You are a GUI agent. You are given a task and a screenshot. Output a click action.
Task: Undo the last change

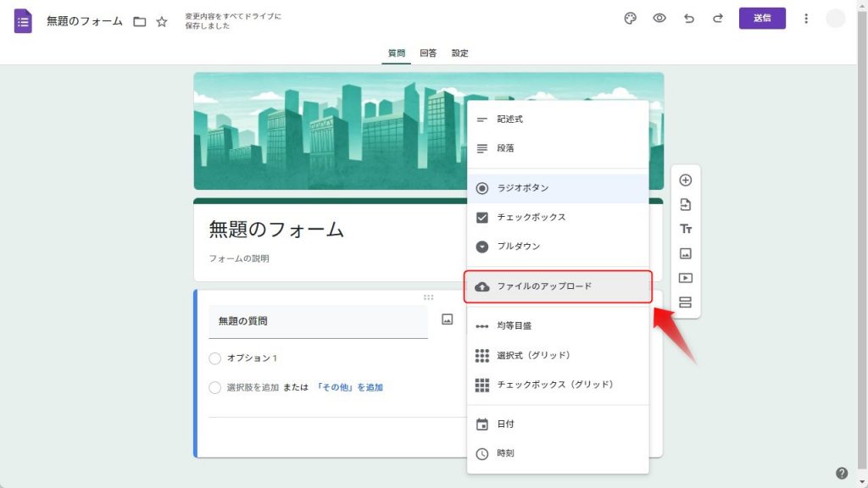click(688, 19)
